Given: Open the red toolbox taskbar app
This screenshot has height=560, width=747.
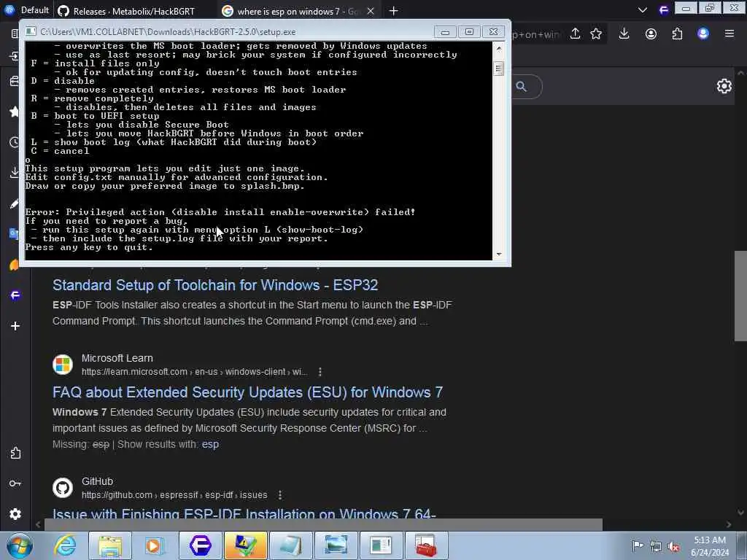Looking at the screenshot, I should point(426,545).
